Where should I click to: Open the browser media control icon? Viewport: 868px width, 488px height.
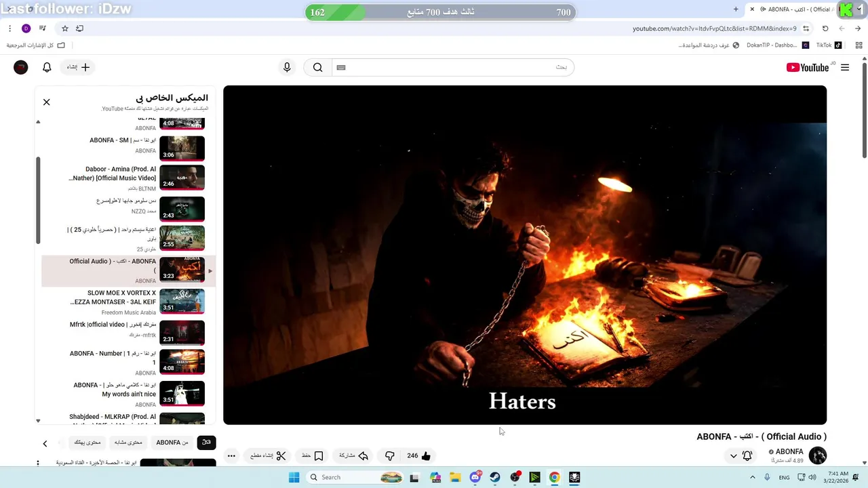click(42, 28)
